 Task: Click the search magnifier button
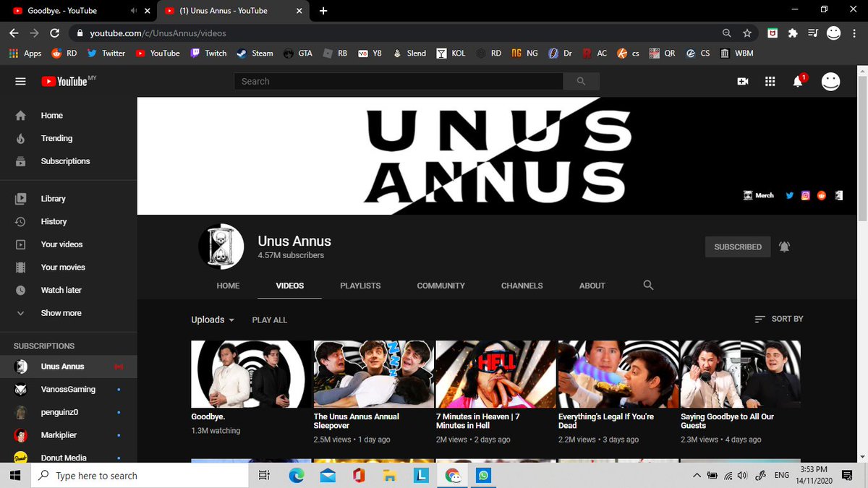tap(582, 82)
